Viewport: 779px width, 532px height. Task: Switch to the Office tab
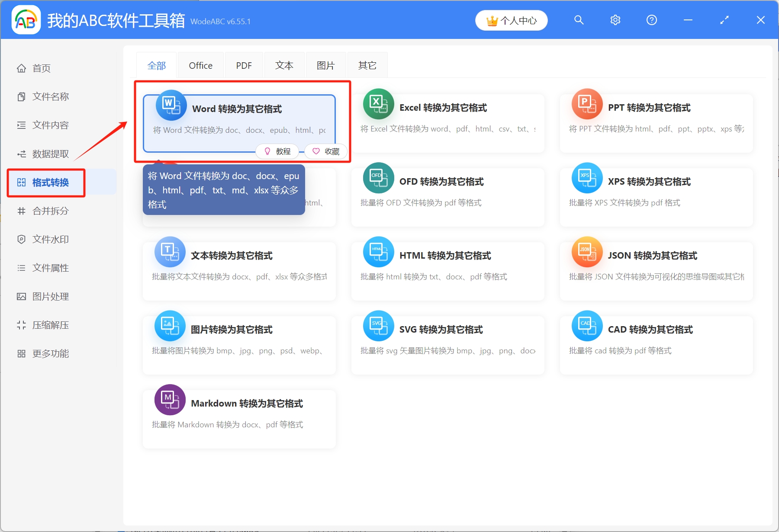200,65
